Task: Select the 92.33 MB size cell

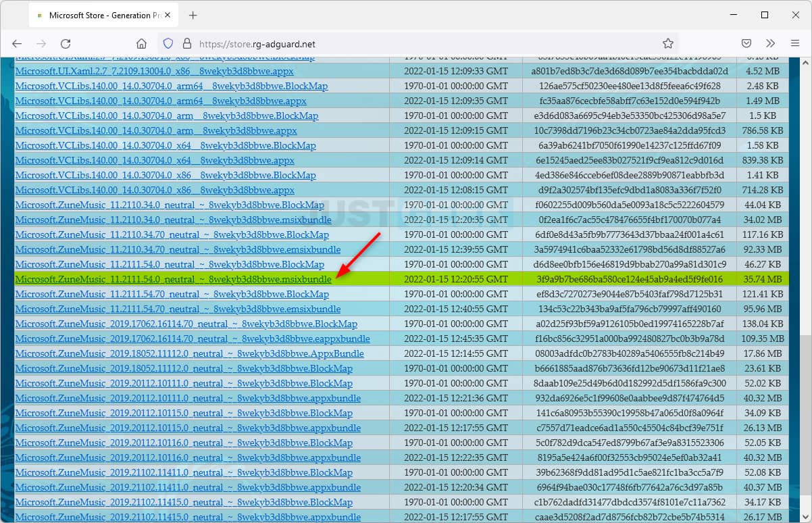Action: click(x=763, y=249)
